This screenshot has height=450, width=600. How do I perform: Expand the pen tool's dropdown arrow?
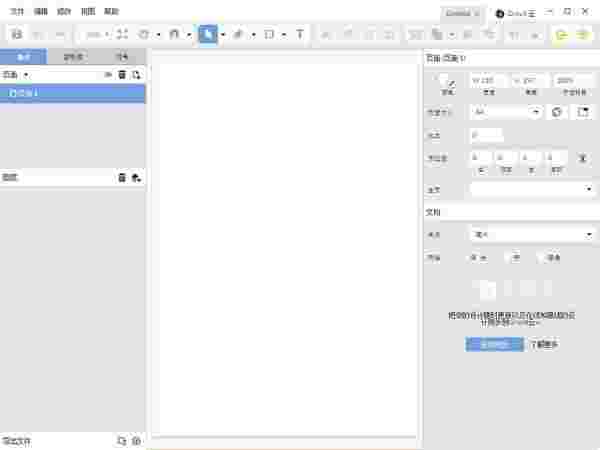254,35
